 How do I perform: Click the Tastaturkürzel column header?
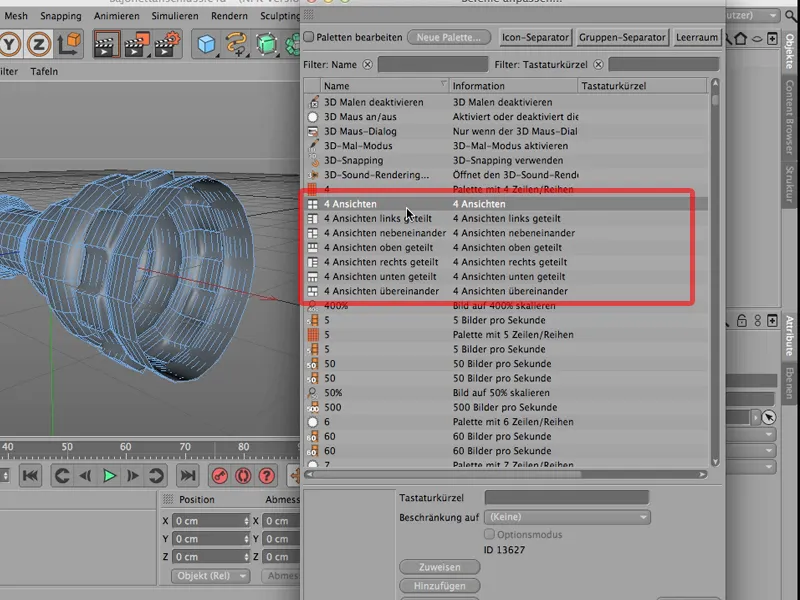click(x=643, y=86)
